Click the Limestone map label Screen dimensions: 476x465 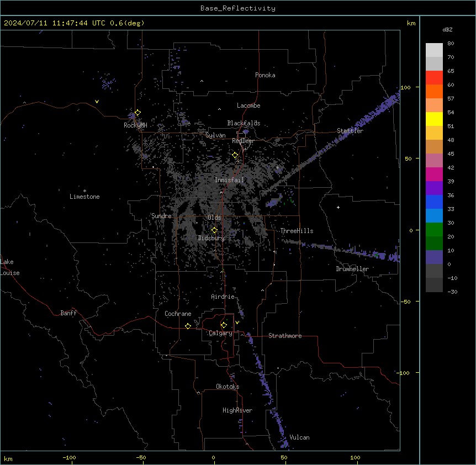84,197
